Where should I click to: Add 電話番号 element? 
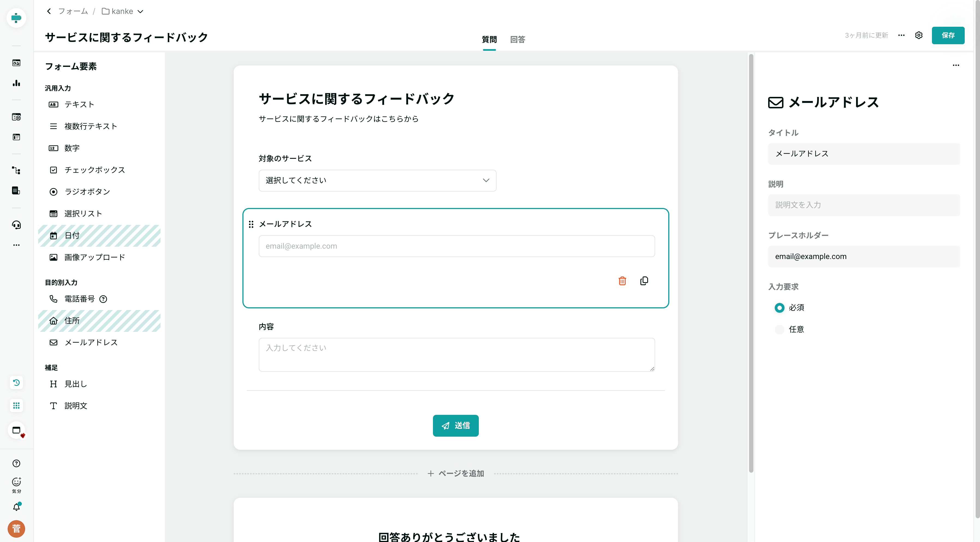pos(99,299)
